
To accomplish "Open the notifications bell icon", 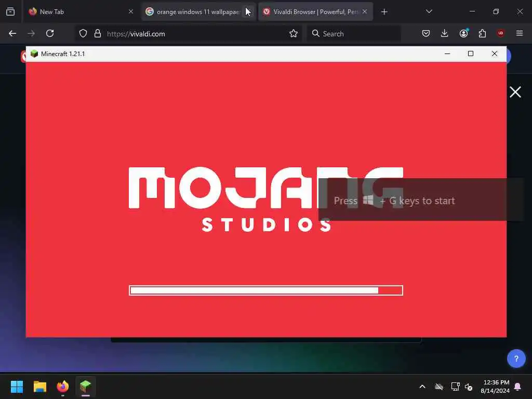I will (518, 387).
